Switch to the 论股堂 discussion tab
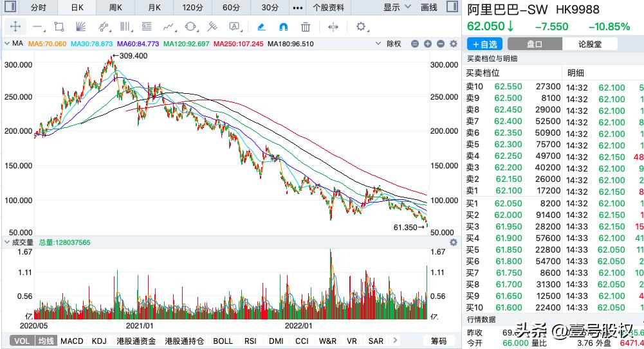Screen dimensions: 644x349 pyautogui.click(x=590, y=44)
